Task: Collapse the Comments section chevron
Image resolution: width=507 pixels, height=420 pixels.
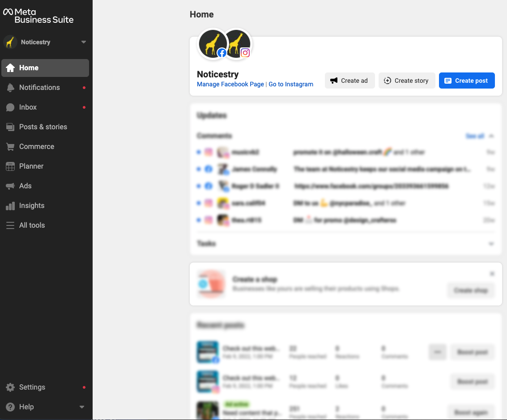Action: pos(491,136)
